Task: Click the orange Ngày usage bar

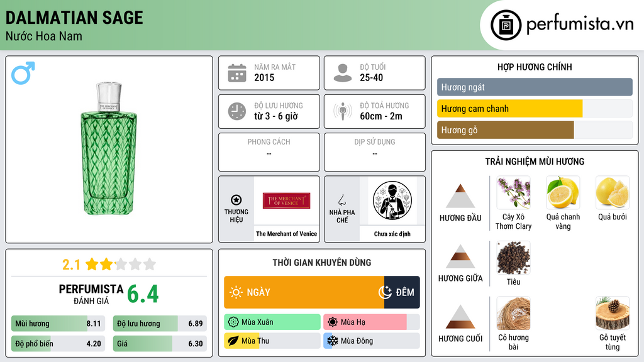Action: coord(304,292)
